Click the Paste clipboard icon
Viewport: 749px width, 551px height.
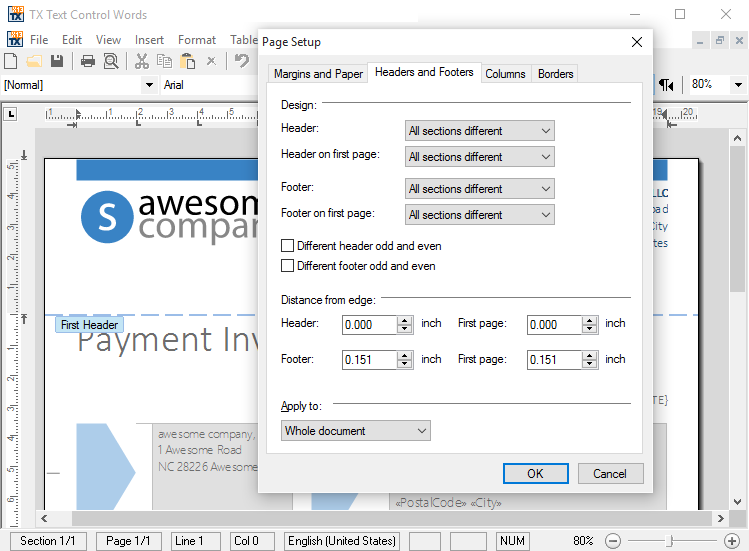[188, 61]
